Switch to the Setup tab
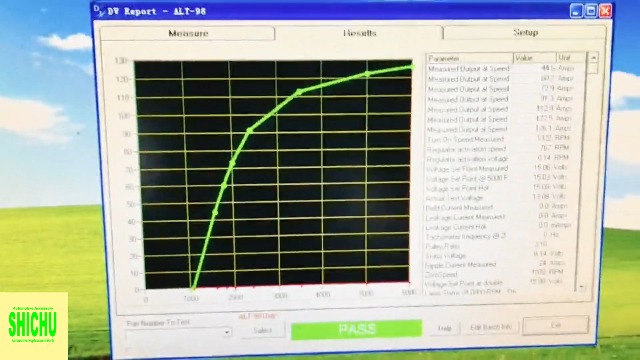 [x=525, y=32]
